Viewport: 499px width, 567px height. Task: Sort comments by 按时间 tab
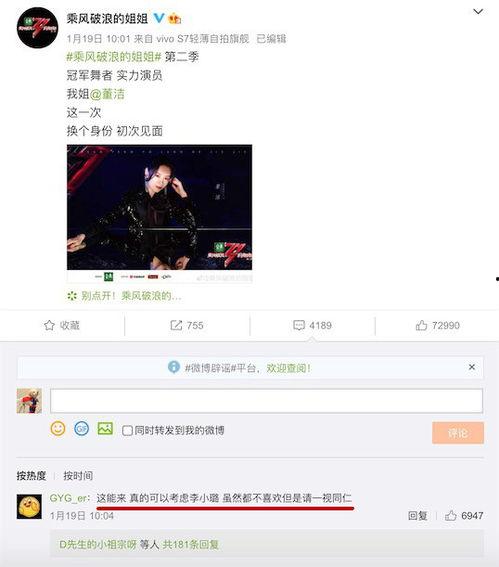(x=78, y=476)
